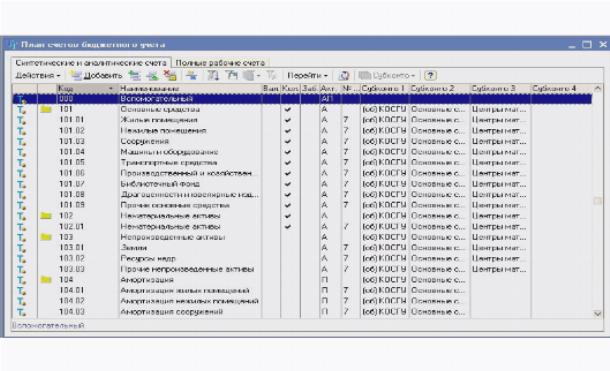This screenshot has width=610, height=371.
Task: Select the Библиотечный фонд name cell
Action: [x=190, y=184]
